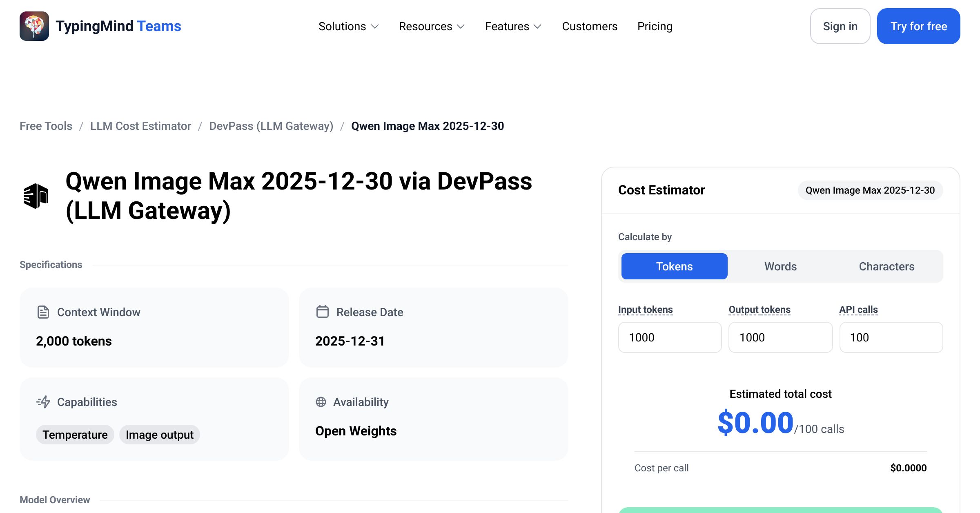
Task: Switch to Characters calculation mode
Action: click(x=887, y=266)
